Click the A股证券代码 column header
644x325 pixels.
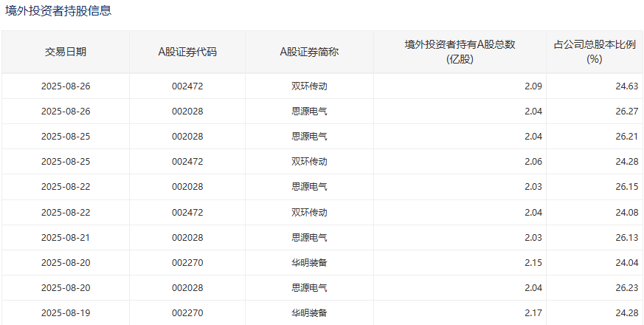point(187,52)
